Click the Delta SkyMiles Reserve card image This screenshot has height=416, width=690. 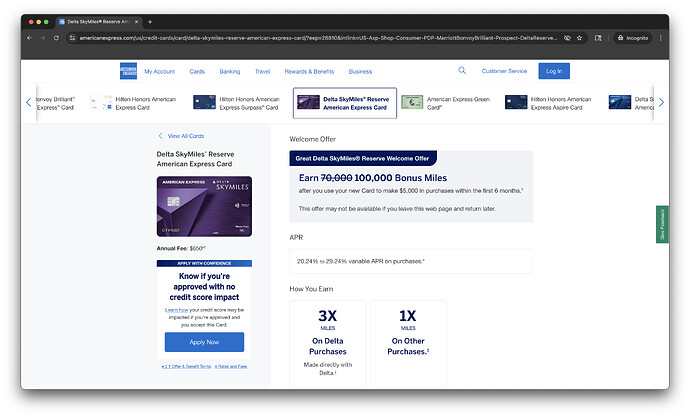(x=204, y=207)
